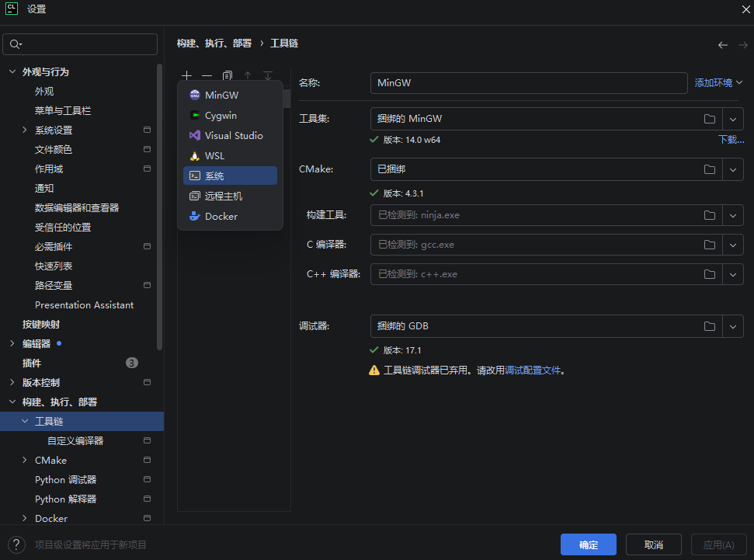Browse folder for the C++ compiler field
Viewport: 754px width, 560px height.
(710, 274)
